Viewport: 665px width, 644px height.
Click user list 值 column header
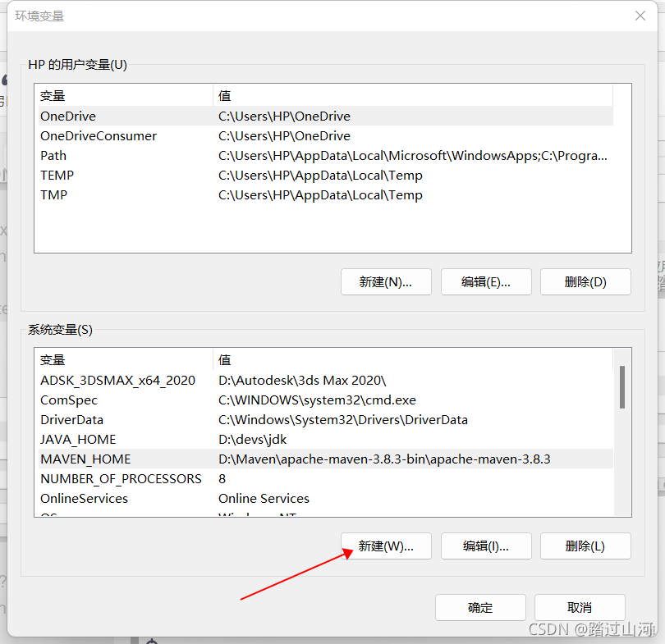pos(413,96)
